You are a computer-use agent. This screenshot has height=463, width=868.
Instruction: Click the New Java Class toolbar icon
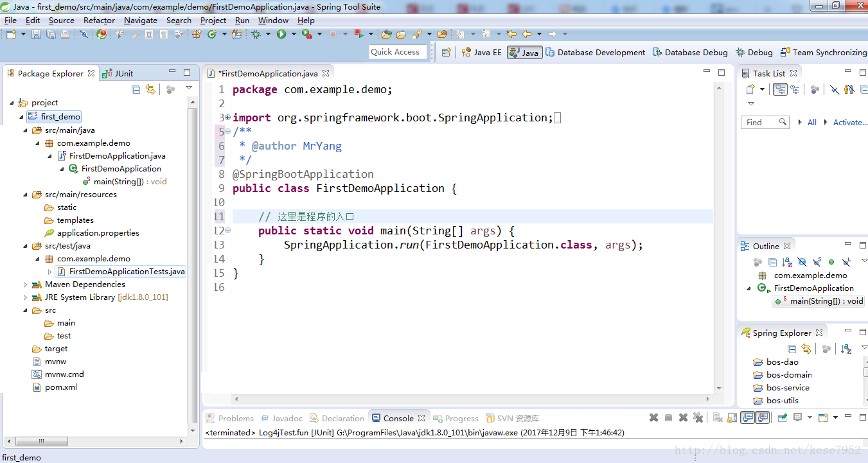[x=211, y=34]
